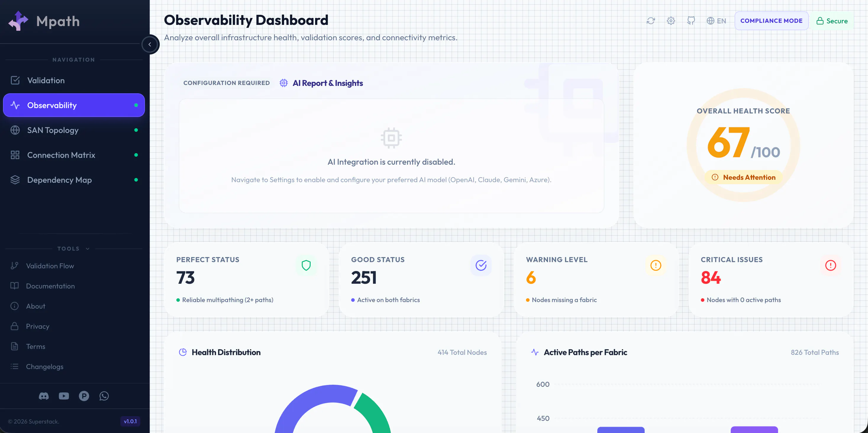Open the YouTube channel icon

(64, 396)
